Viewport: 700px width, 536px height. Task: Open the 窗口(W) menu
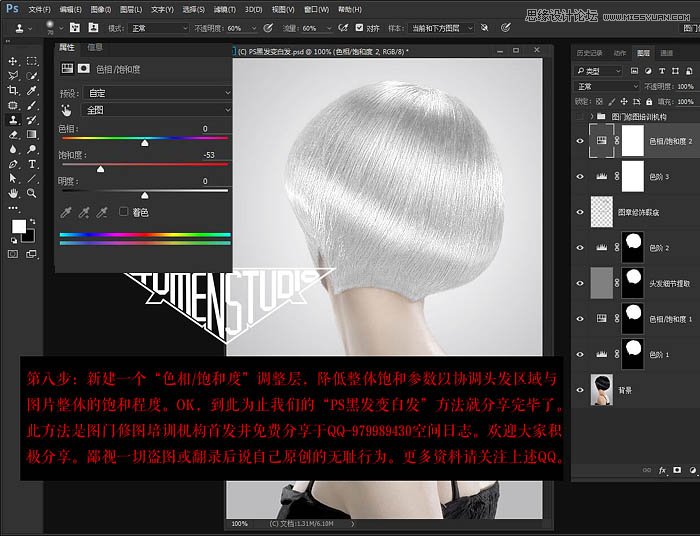(316, 9)
